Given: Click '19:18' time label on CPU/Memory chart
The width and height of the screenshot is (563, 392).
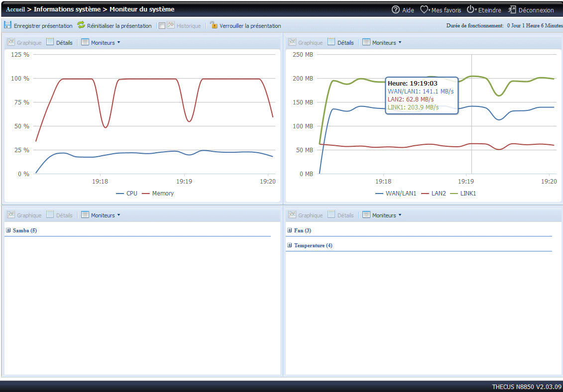Looking at the screenshot, I should 100,182.
